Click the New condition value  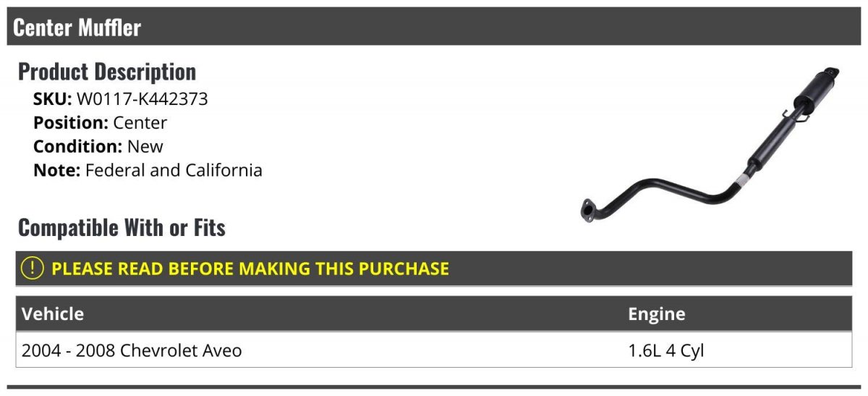[145, 147]
